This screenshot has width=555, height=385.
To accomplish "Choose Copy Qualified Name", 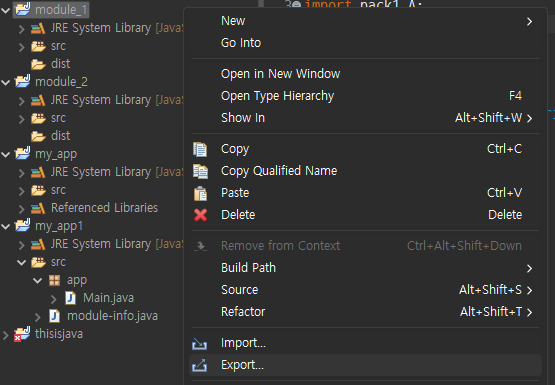I will tap(365, 171).
